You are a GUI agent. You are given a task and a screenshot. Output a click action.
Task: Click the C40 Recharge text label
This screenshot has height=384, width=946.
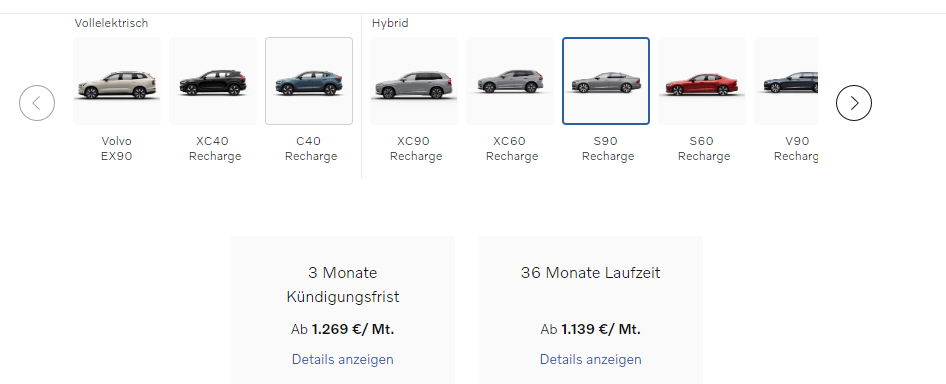311,149
